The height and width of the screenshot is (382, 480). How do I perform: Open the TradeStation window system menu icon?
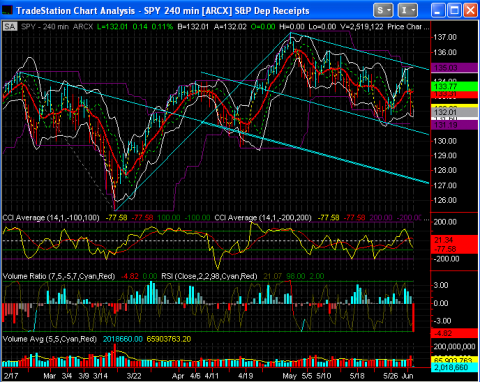coord(7,10)
